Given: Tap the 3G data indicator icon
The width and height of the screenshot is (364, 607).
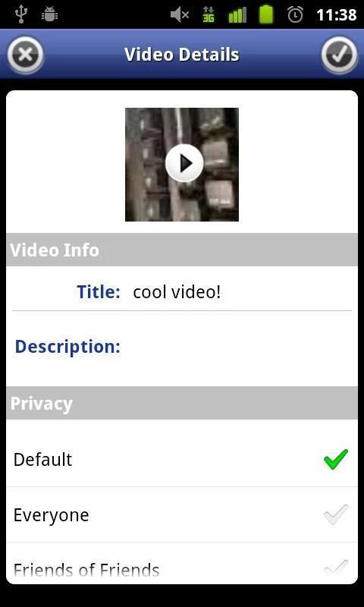Looking at the screenshot, I should coord(209,14).
